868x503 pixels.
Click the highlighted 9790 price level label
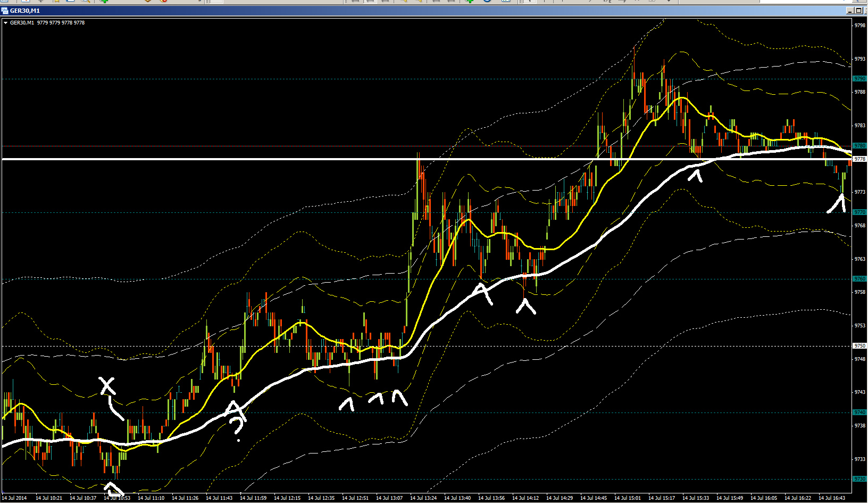[859, 79]
